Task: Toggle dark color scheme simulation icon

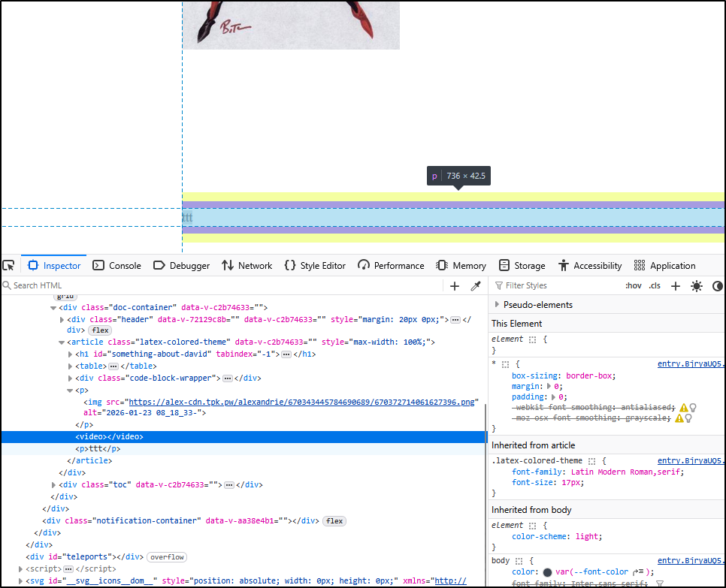Action: [x=717, y=285]
